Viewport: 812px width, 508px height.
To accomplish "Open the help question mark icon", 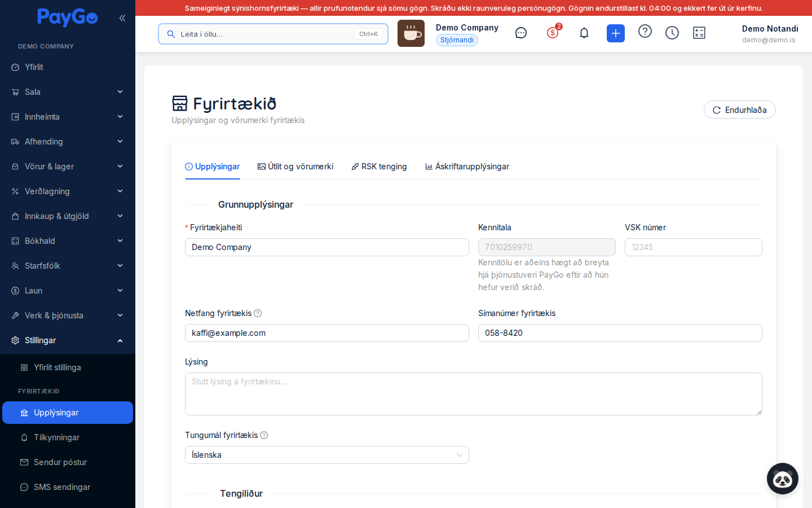I will point(645,32).
